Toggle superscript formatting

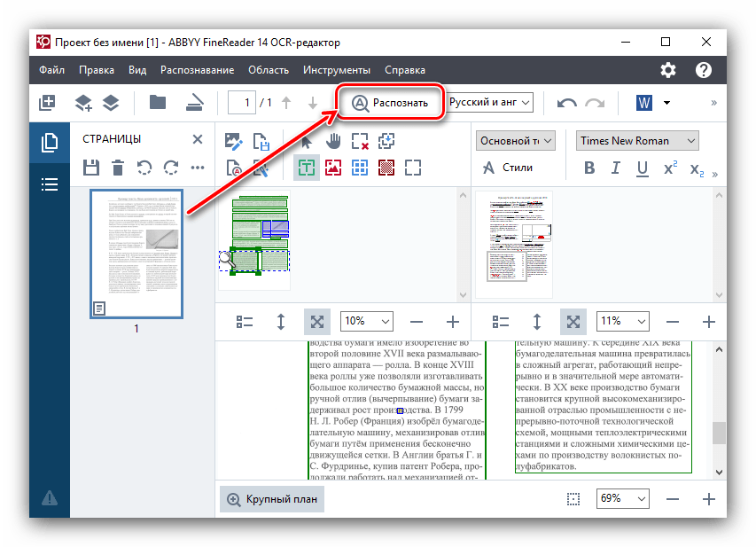click(x=670, y=168)
